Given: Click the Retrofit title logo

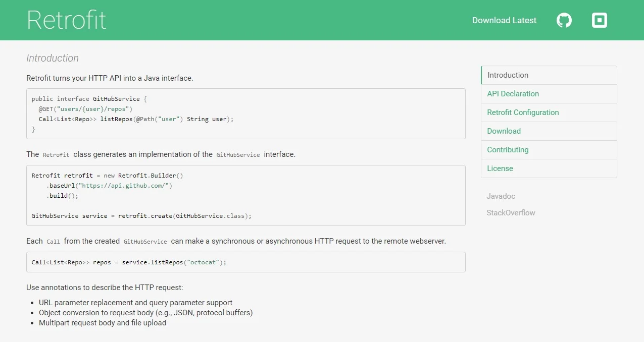Looking at the screenshot, I should [x=66, y=20].
